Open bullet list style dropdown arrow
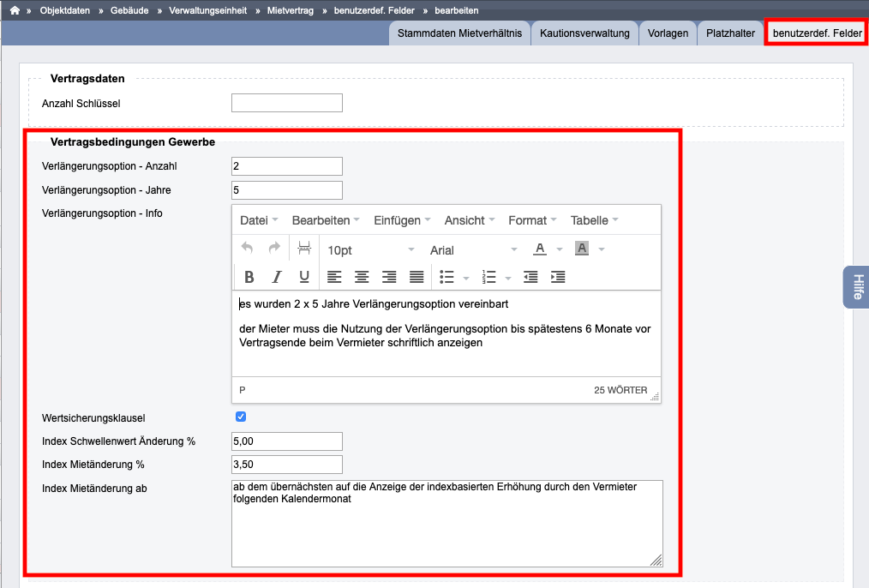869x588 pixels. pyautogui.click(x=466, y=278)
